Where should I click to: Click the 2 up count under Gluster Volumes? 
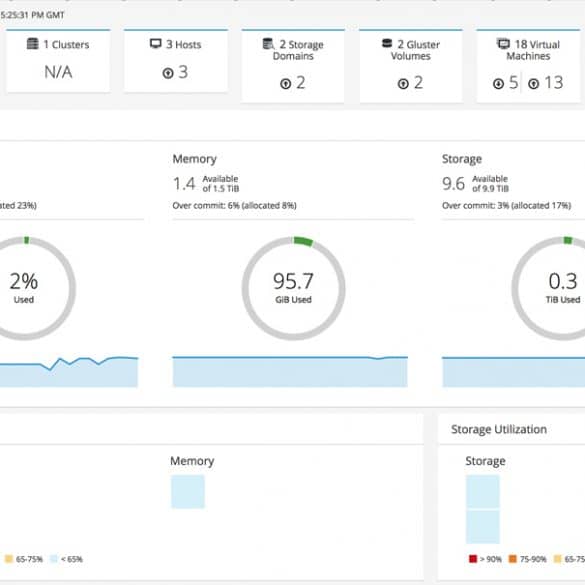click(418, 83)
